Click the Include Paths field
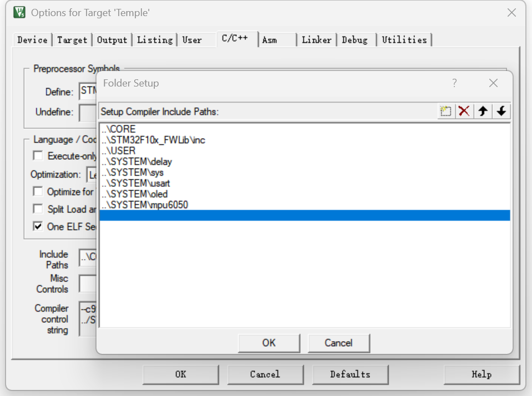Viewport: 532px width, 396px height. coord(88,257)
